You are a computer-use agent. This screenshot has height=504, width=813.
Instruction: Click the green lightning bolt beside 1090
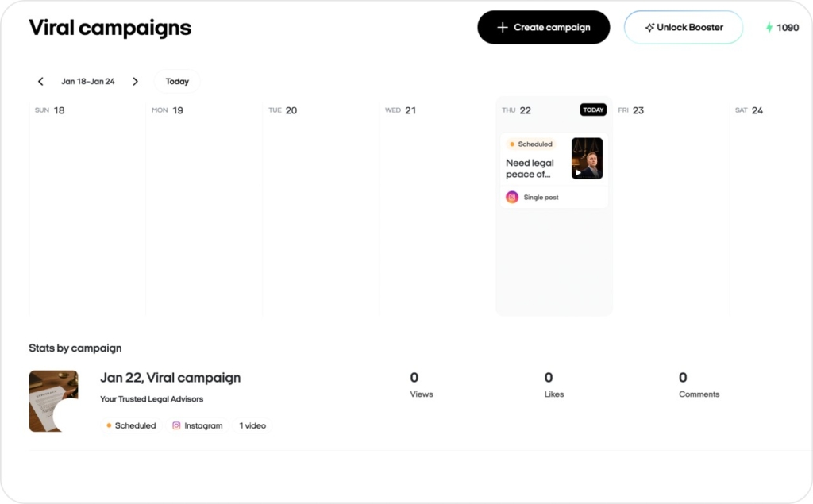pyautogui.click(x=768, y=27)
